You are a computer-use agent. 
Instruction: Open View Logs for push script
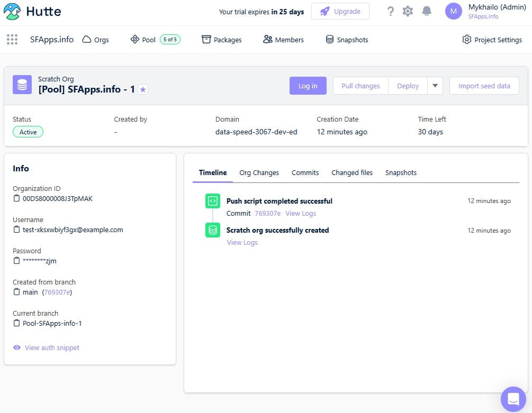tap(301, 213)
